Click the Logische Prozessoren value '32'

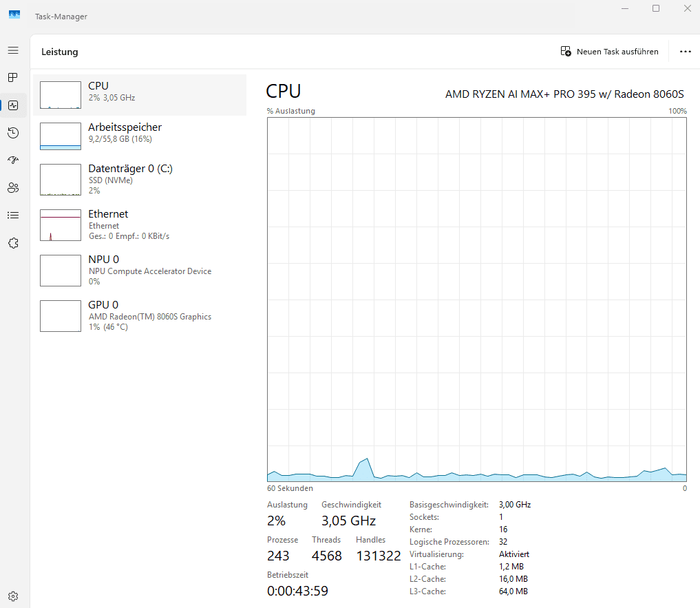tap(503, 542)
